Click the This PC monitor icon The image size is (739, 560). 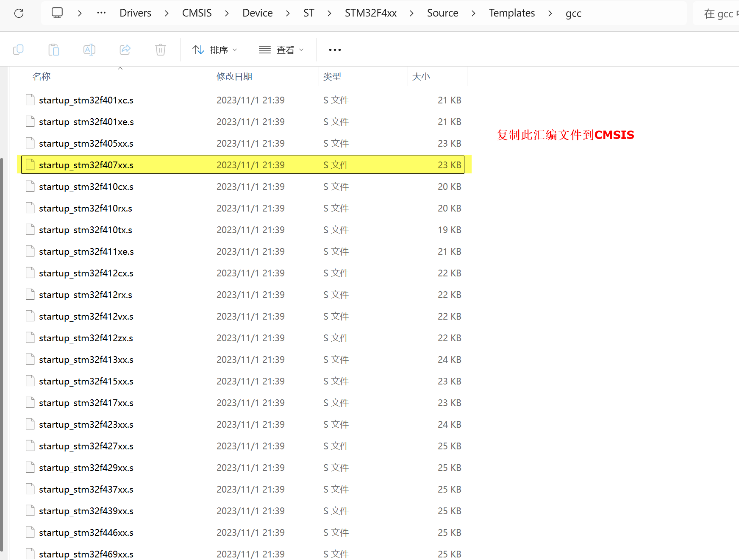click(x=57, y=13)
